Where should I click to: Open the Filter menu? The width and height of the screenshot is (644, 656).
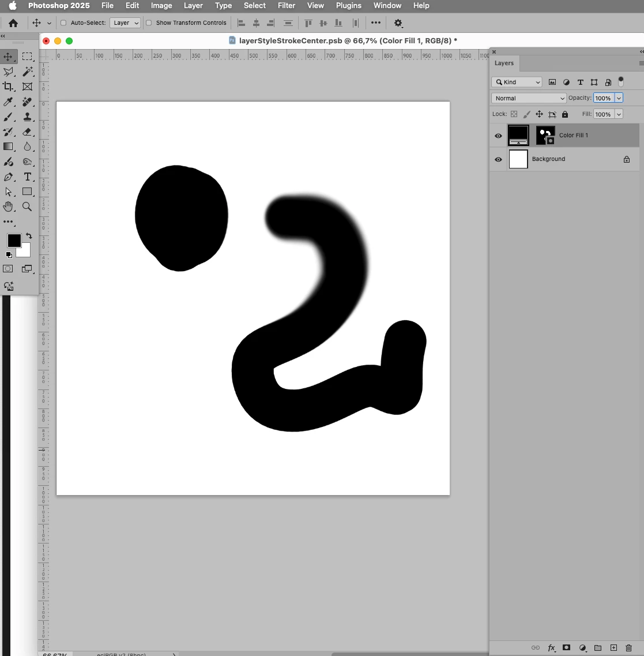coord(287,5)
